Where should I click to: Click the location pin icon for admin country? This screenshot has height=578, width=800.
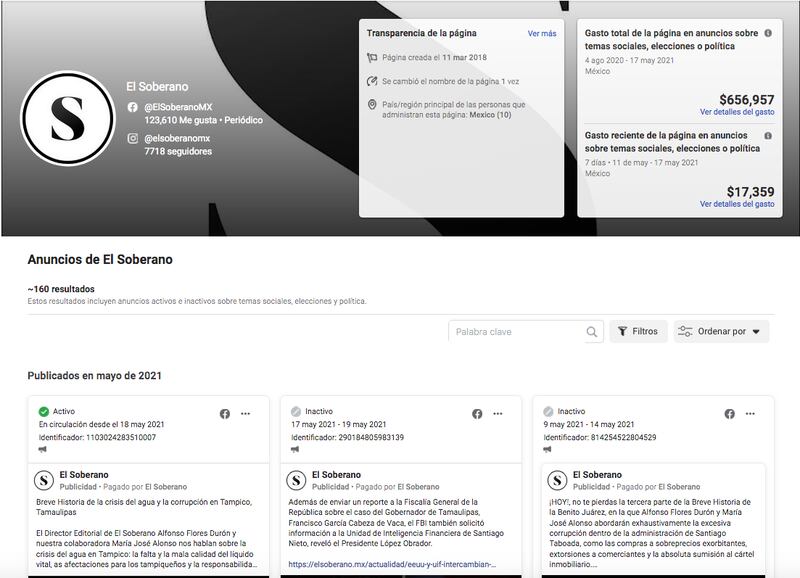point(372,105)
